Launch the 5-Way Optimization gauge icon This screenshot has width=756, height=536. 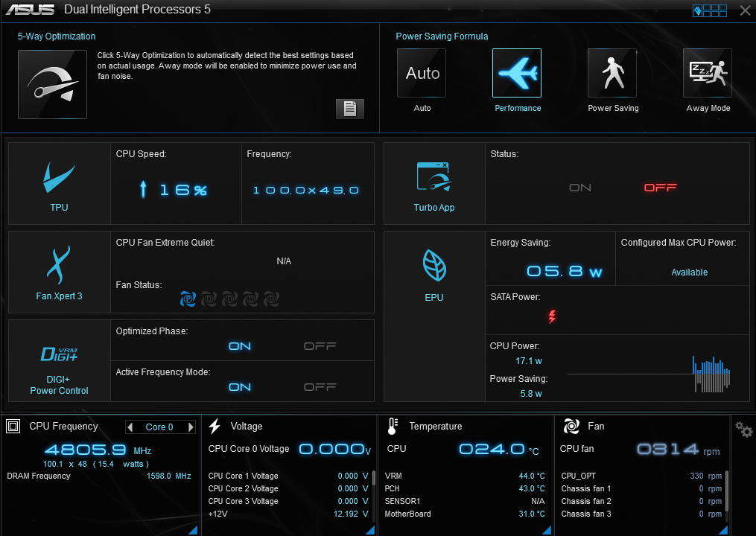pos(52,84)
